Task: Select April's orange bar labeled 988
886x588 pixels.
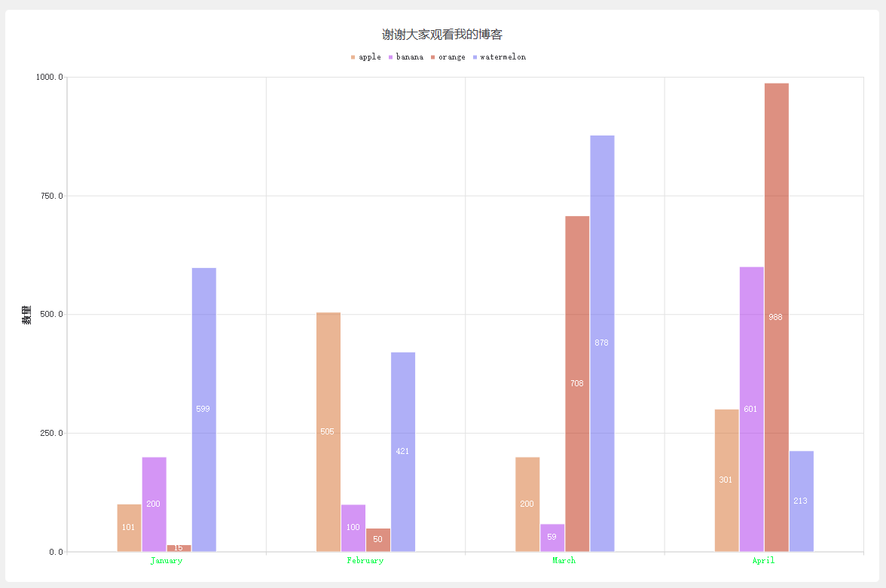Action: point(775,316)
